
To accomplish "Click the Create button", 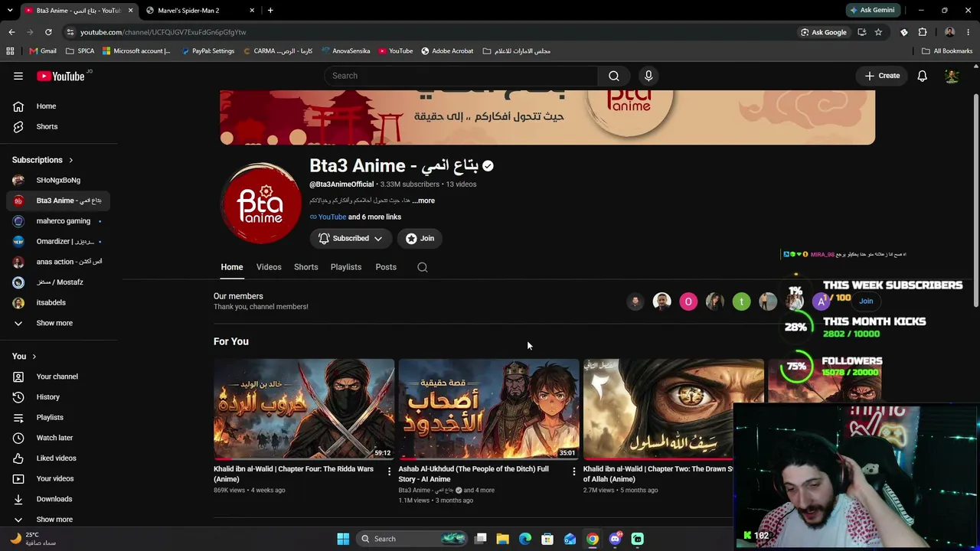I will coord(882,76).
